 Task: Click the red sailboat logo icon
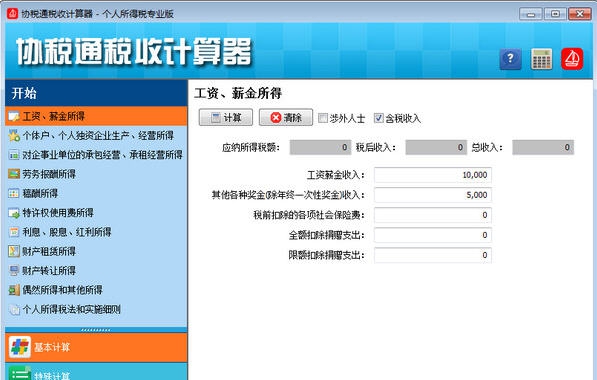pos(572,59)
